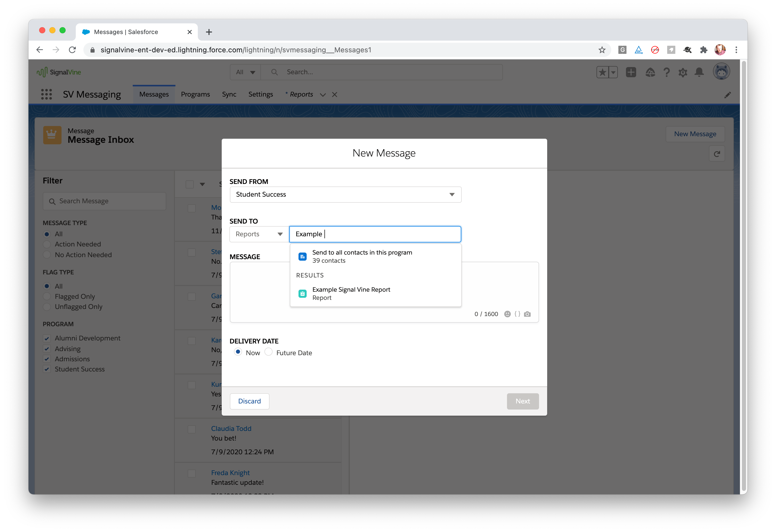Check the select-all messages checkbox
The height and width of the screenshot is (532, 776).
click(190, 184)
